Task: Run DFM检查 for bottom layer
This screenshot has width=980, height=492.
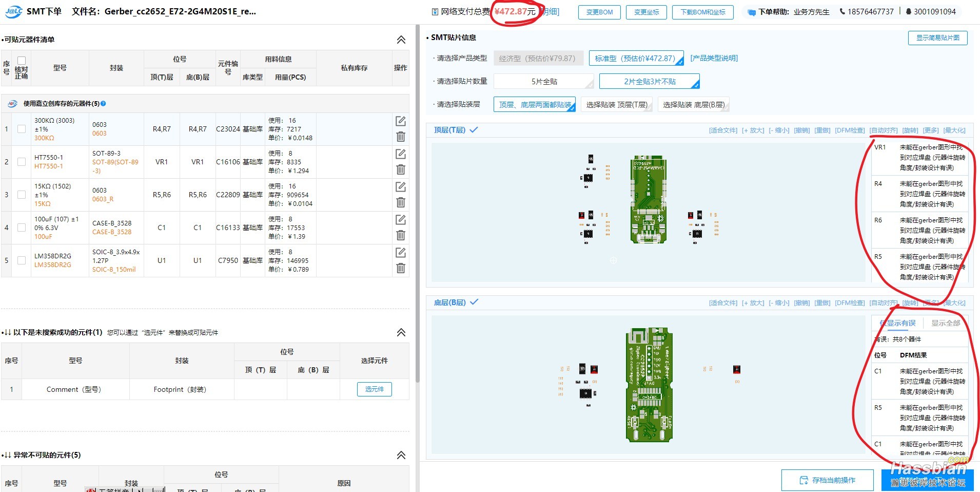Action: [850, 303]
